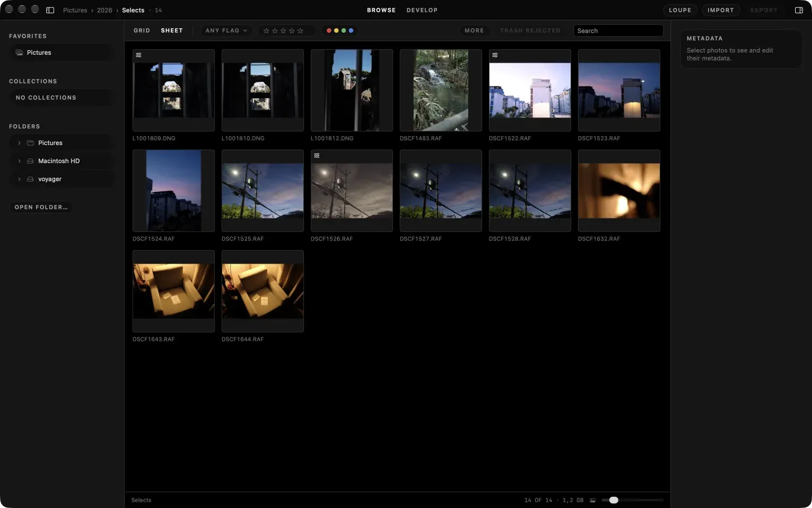Click the No Collections button
Screen dimensions: 812x508
[61, 98]
